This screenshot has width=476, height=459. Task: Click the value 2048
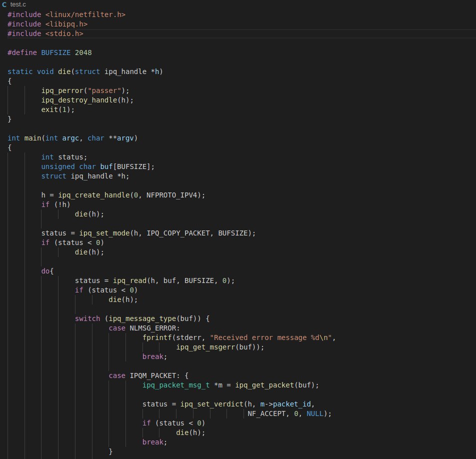tap(83, 52)
